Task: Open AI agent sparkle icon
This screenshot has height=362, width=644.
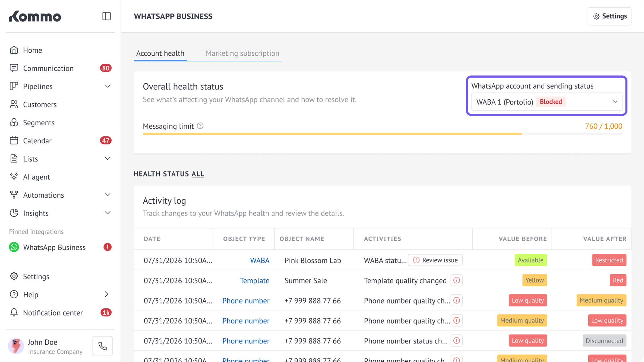Action: pyautogui.click(x=14, y=177)
